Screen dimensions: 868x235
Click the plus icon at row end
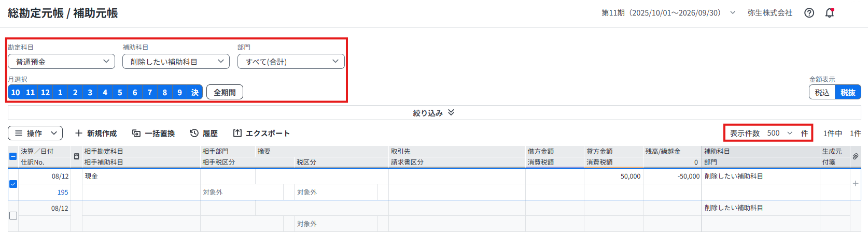pos(856,184)
